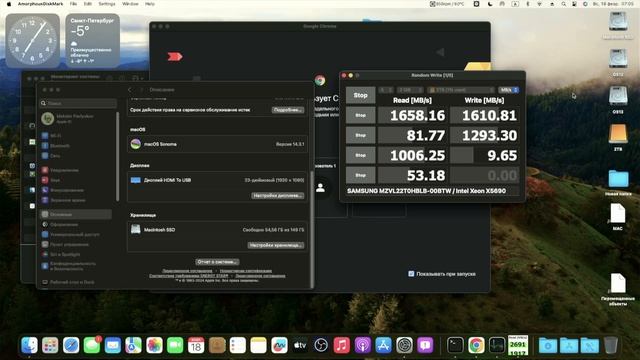The height and width of the screenshot is (360, 640).
Task: Open the App Store from the Dock
Action: 383,345
